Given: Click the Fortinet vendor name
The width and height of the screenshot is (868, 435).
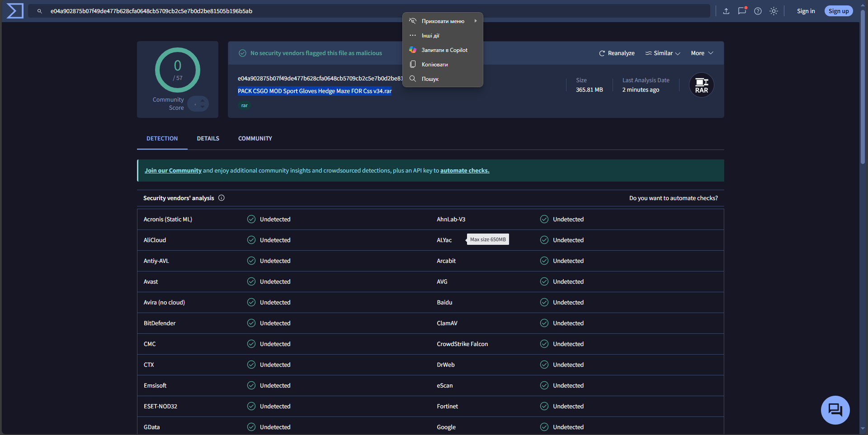Looking at the screenshot, I should [x=448, y=406].
